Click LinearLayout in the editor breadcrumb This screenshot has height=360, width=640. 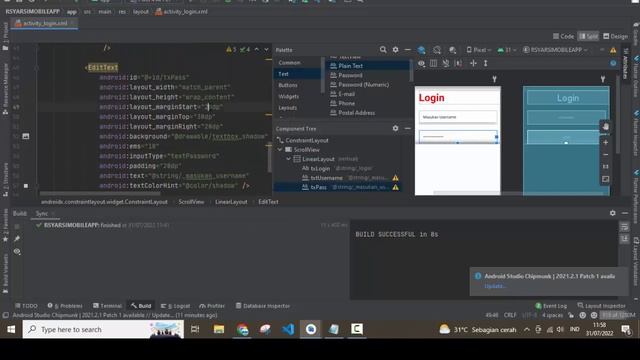231,202
